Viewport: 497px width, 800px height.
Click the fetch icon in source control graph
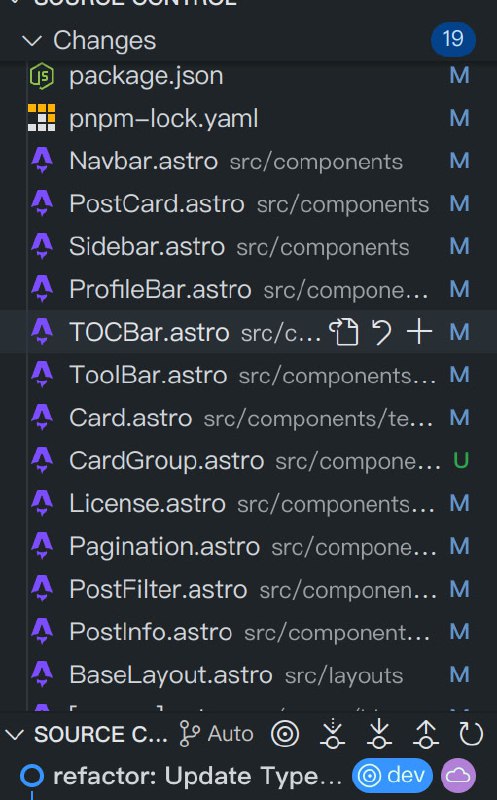(x=332, y=734)
